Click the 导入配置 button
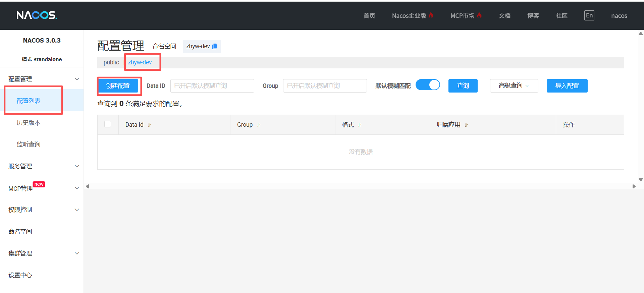 [567, 86]
